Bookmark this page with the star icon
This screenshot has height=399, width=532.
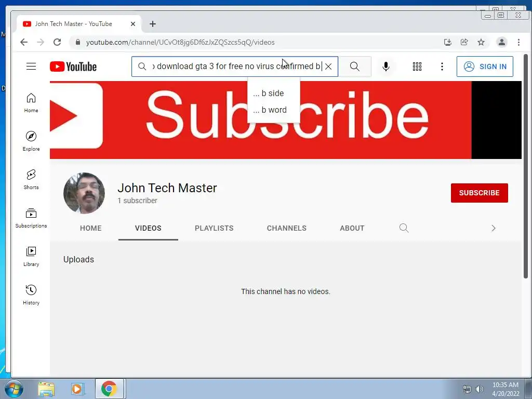click(x=481, y=42)
